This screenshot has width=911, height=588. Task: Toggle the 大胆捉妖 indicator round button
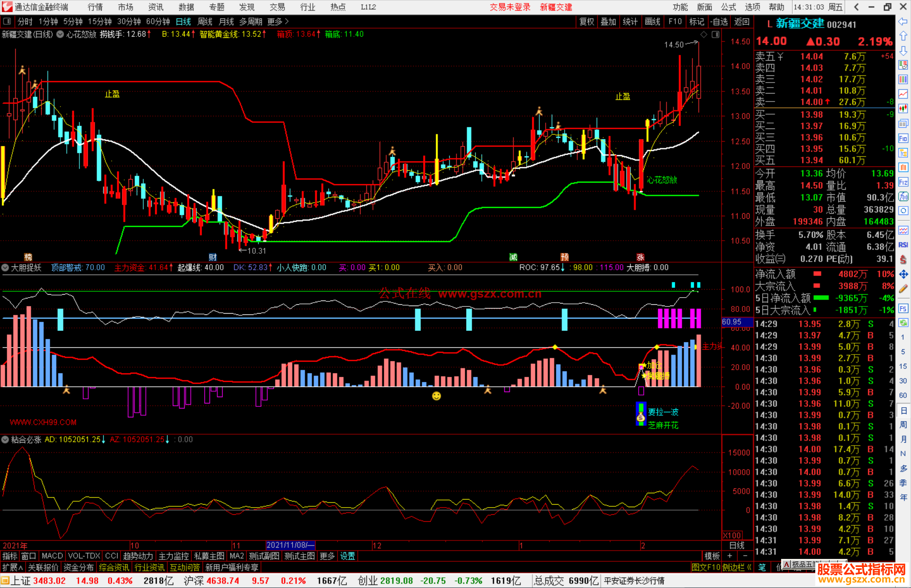tap(5, 268)
